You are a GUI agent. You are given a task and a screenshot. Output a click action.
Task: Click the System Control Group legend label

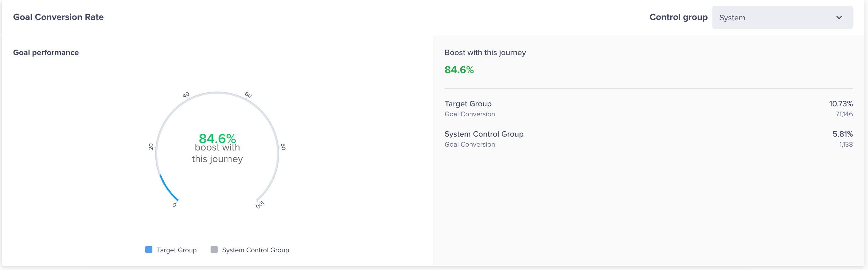point(255,250)
